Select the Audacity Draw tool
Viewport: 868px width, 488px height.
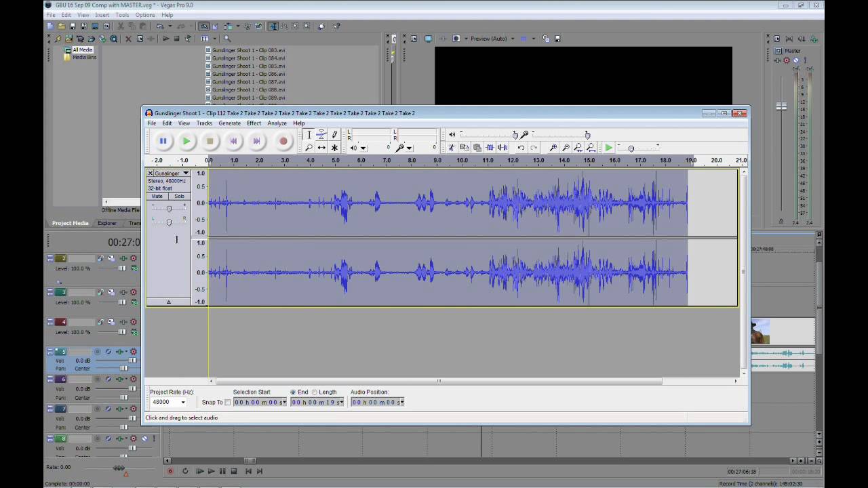click(x=334, y=135)
